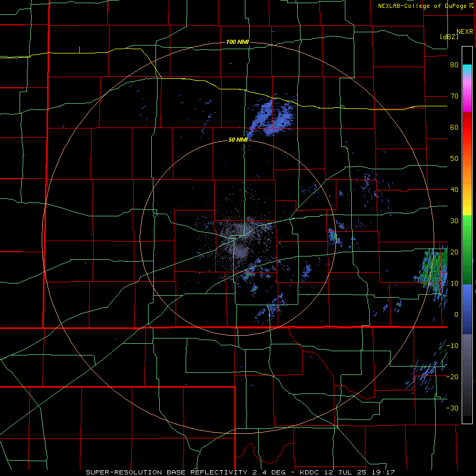The width and height of the screenshot is (476, 476).
Task: Click the 100 NMI range ring label
Action: [237, 42]
